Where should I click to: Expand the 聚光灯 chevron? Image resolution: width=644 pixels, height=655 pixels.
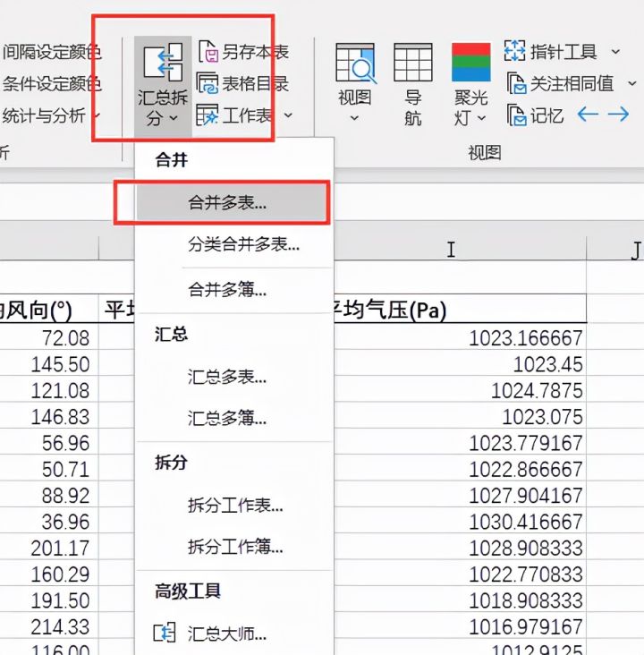[481, 118]
